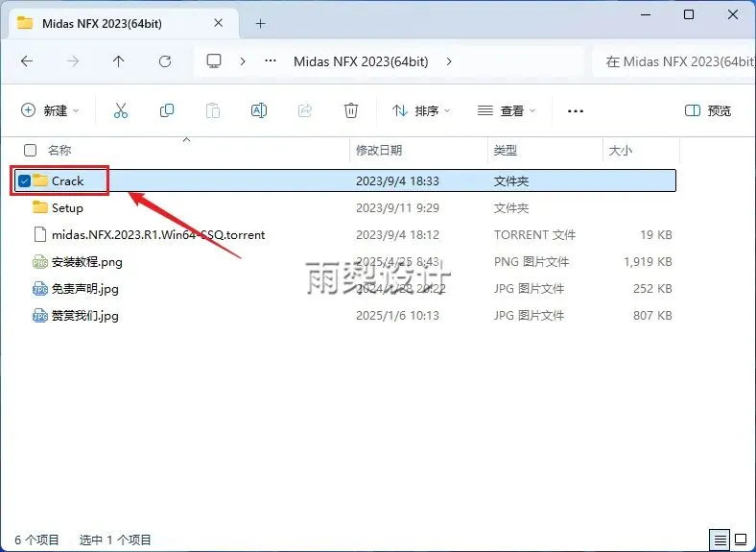Select the 免责声明.jpg file icon
756x552 pixels.
[x=40, y=289]
